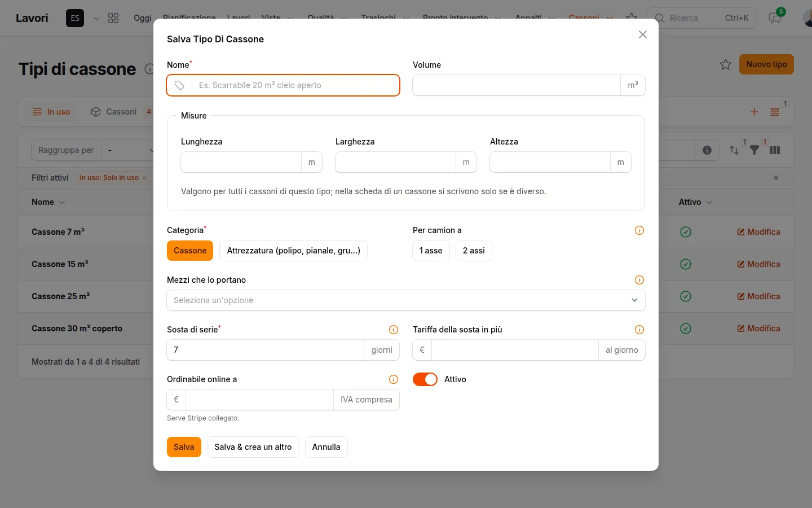Click the Salva button
This screenshot has height=508, width=812.
tap(184, 447)
